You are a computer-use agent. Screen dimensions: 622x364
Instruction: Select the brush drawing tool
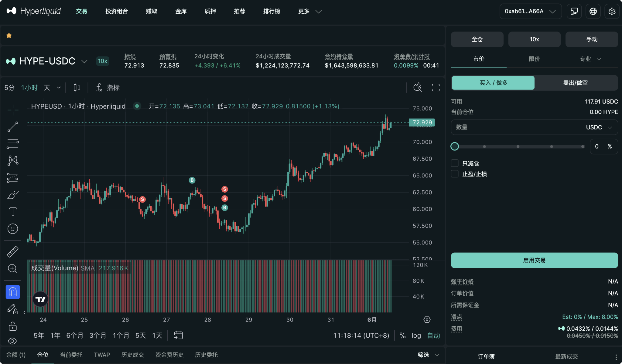click(x=13, y=195)
